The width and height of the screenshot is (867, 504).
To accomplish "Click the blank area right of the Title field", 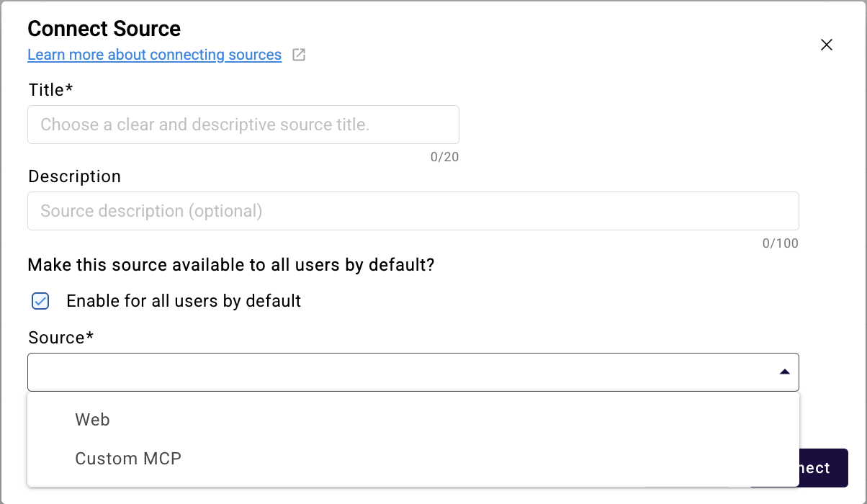I will (626, 125).
